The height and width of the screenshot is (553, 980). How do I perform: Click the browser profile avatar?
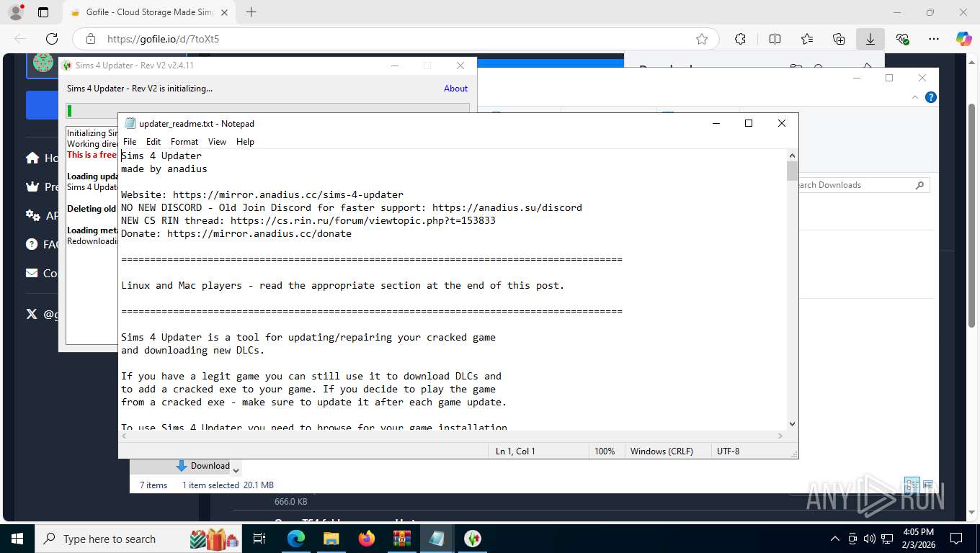(x=15, y=12)
